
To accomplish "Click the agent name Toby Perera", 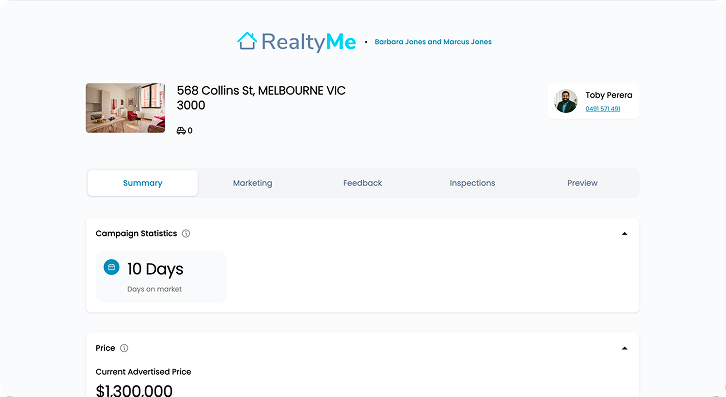I will pyautogui.click(x=609, y=95).
